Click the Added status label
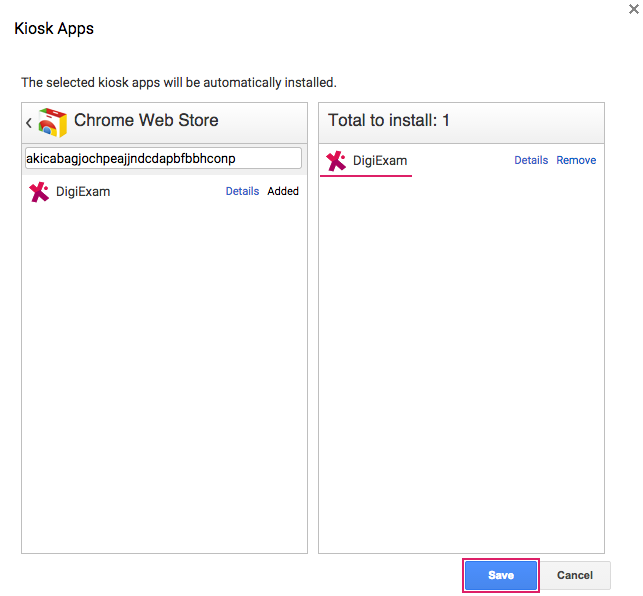643x596 pixels. coord(283,191)
